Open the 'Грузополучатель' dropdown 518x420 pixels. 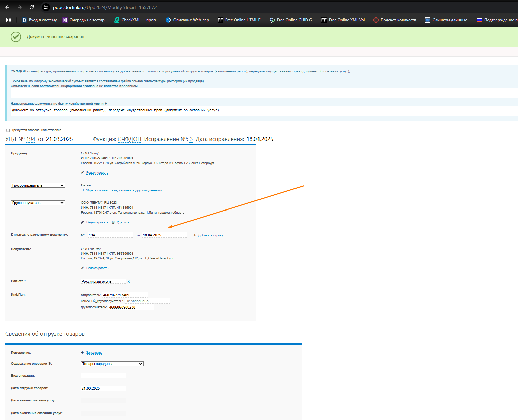38,203
